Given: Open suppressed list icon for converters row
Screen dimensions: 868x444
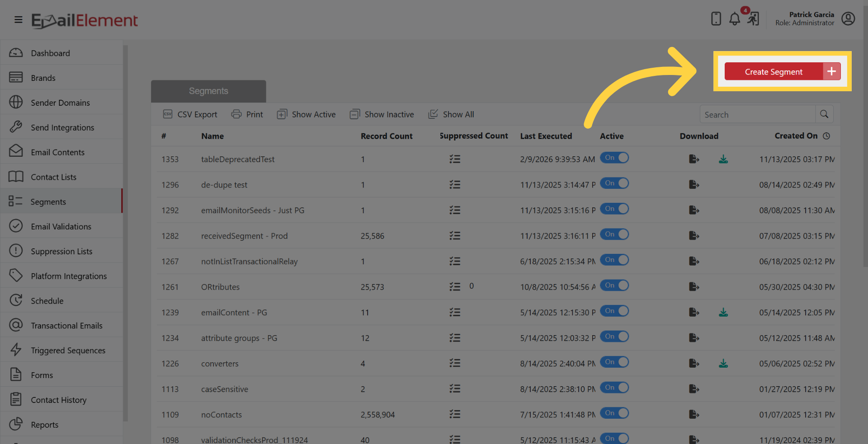Looking at the screenshot, I should point(455,363).
